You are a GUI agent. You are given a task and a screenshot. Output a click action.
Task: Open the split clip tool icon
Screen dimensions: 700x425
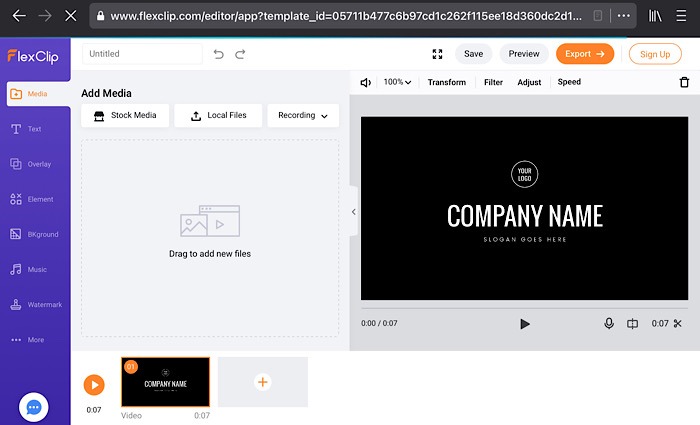tap(632, 323)
